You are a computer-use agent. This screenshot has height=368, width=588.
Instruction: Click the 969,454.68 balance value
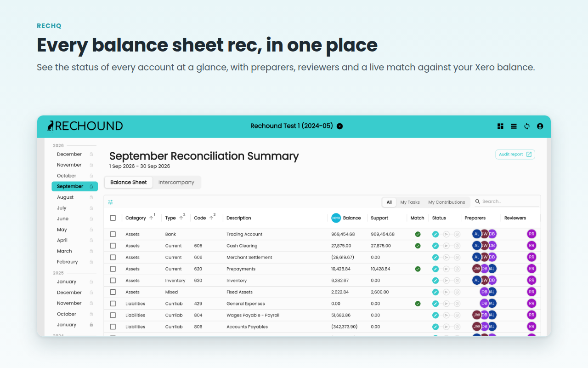pyautogui.click(x=343, y=234)
